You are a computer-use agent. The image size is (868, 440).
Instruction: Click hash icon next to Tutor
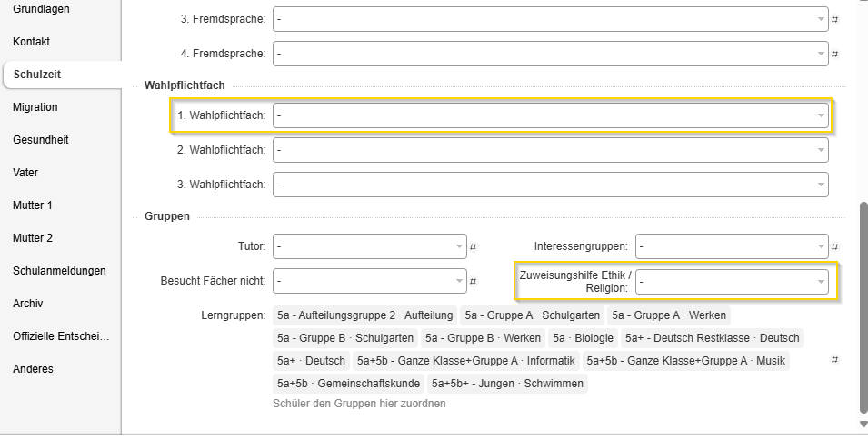coord(473,247)
